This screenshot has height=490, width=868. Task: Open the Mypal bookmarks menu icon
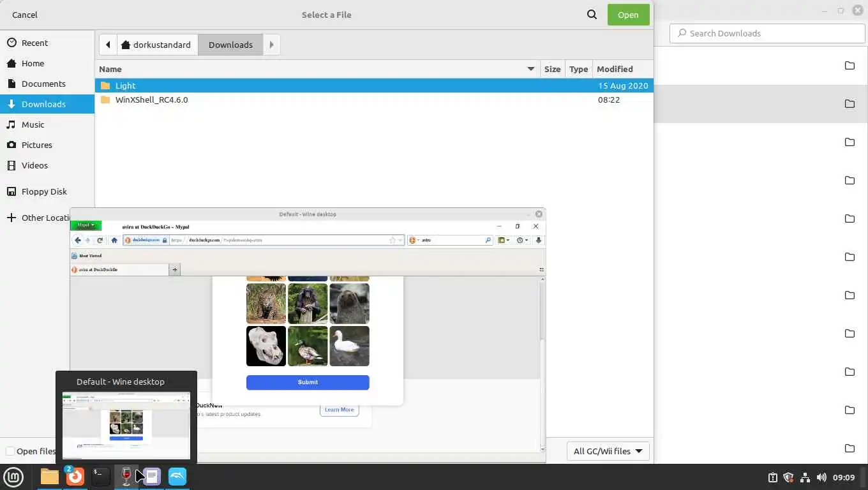[504, 240]
